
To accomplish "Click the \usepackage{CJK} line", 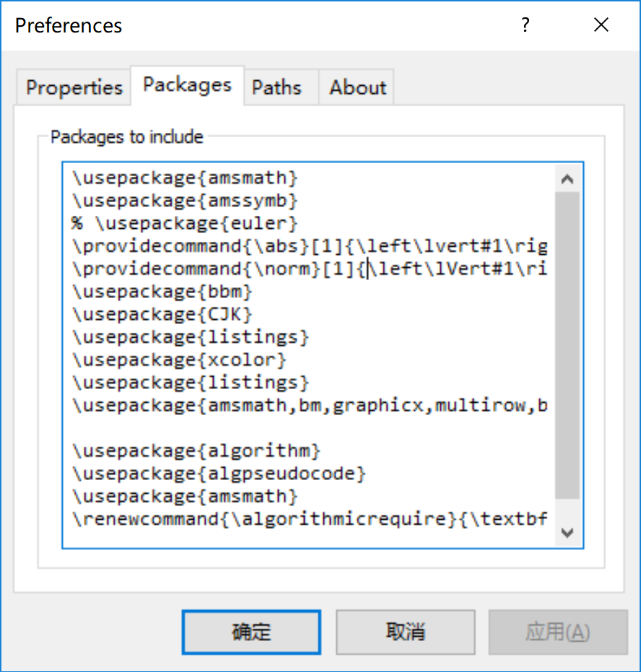I will click(x=162, y=314).
